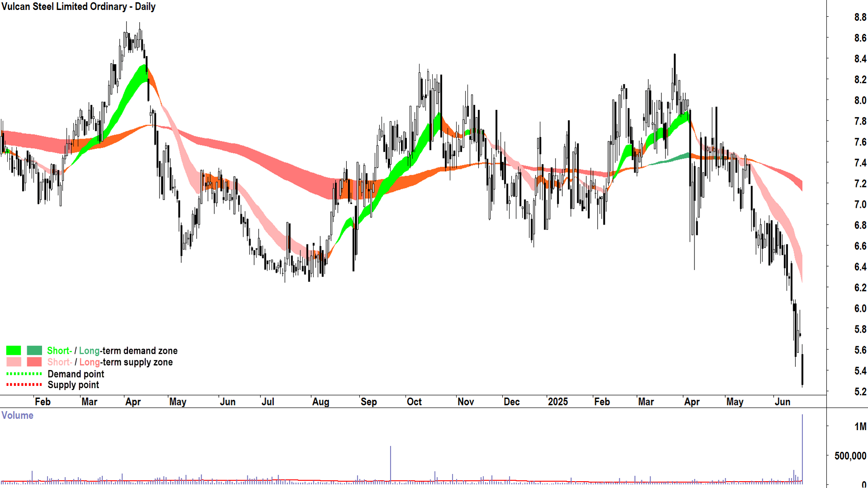Click the 'Nov' label on the date axis

466,402
